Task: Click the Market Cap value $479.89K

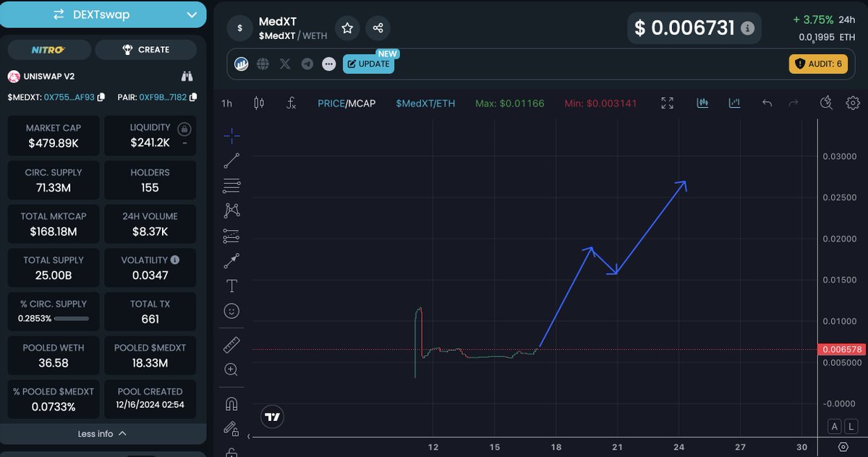Action: pos(54,143)
